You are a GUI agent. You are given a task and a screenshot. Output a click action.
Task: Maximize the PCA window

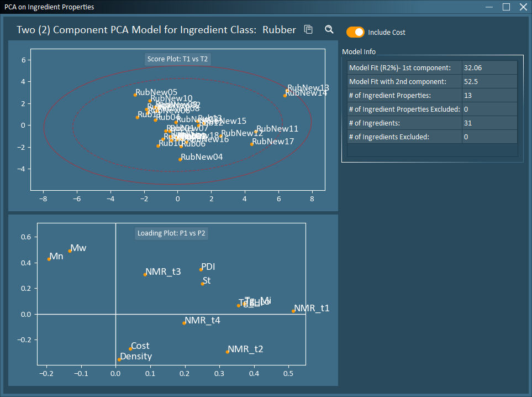(506, 7)
